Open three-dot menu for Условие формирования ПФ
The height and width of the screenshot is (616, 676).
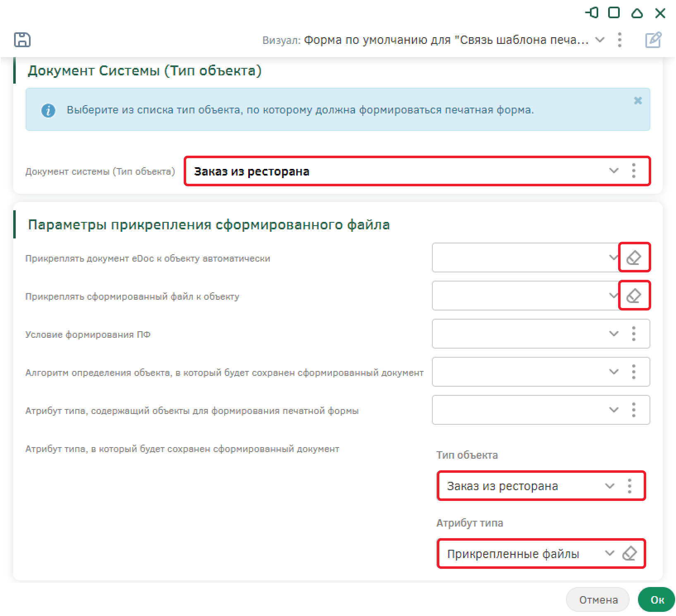633,334
